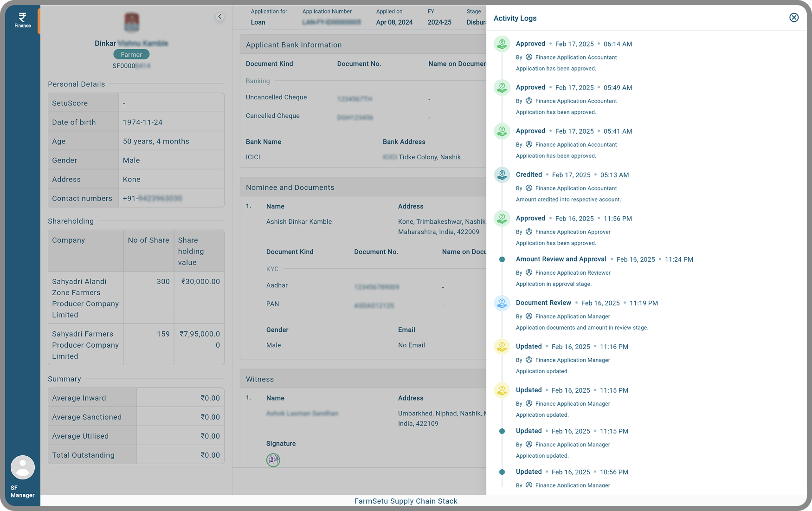This screenshot has height=511, width=812.
Task: Click the Approved icon at 11:56 PM
Action: pos(502,219)
